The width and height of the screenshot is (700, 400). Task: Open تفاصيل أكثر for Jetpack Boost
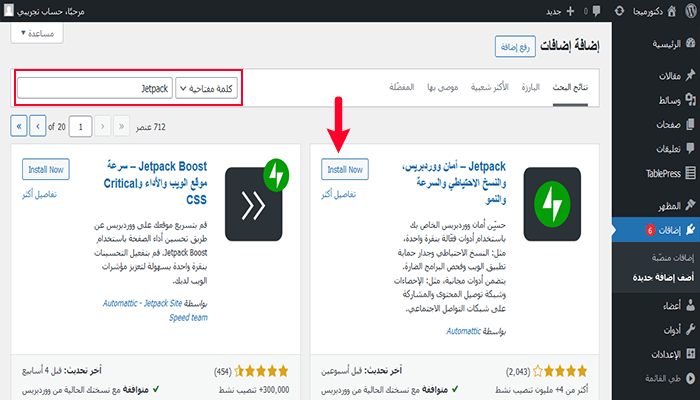39,195
